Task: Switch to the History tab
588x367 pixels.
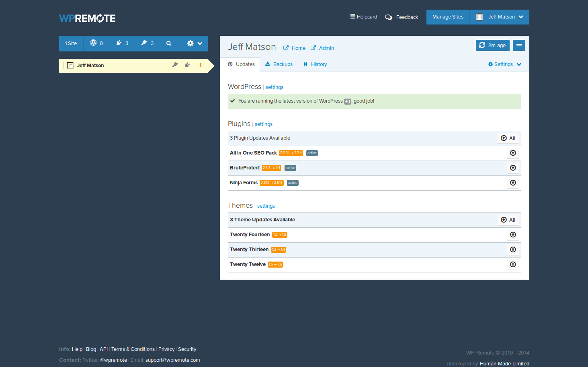Action: coord(315,64)
